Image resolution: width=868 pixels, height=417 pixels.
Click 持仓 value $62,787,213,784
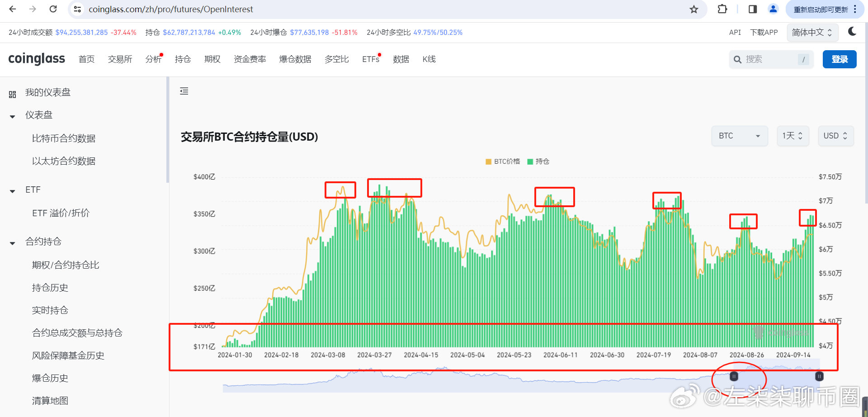click(x=189, y=33)
